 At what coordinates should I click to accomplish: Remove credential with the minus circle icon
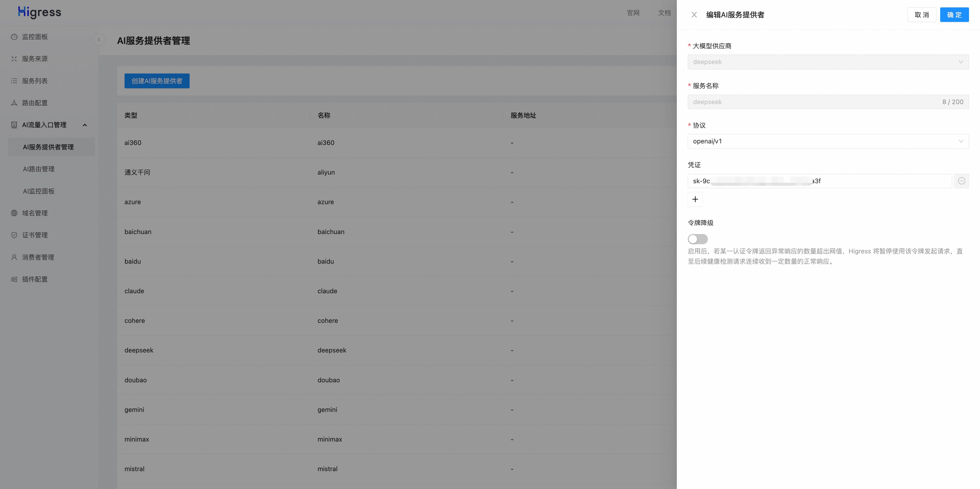(x=961, y=181)
